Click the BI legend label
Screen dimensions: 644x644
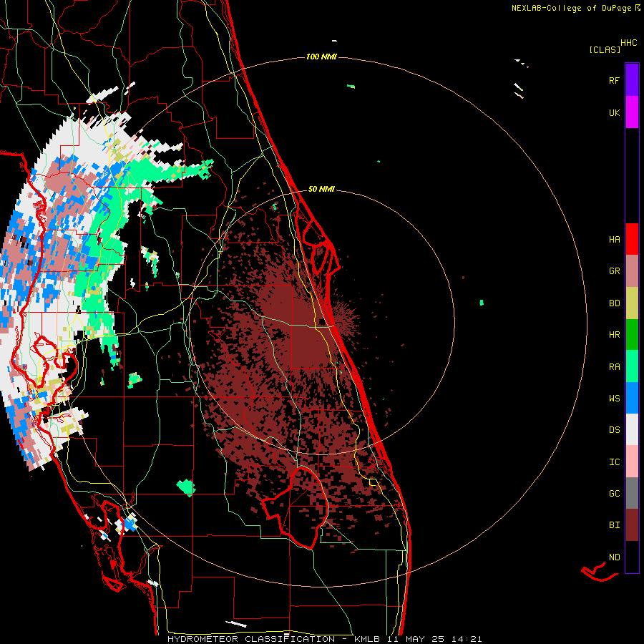click(x=614, y=525)
